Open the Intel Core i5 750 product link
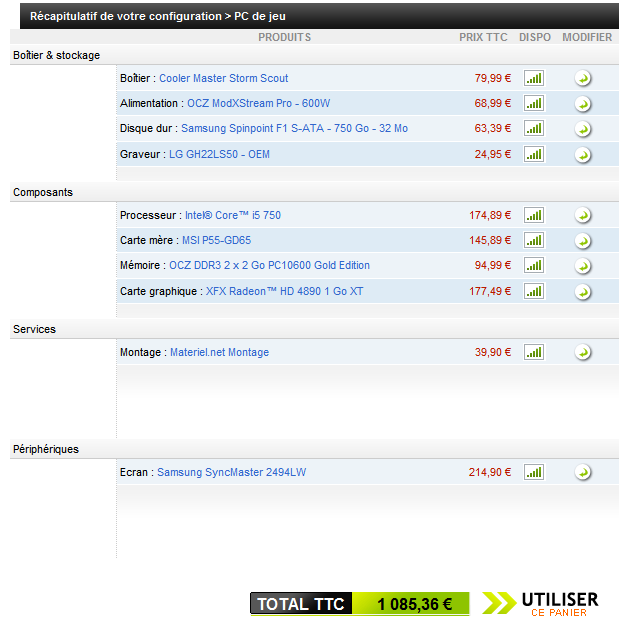The width and height of the screenshot is (619, 631). (232, 216)
